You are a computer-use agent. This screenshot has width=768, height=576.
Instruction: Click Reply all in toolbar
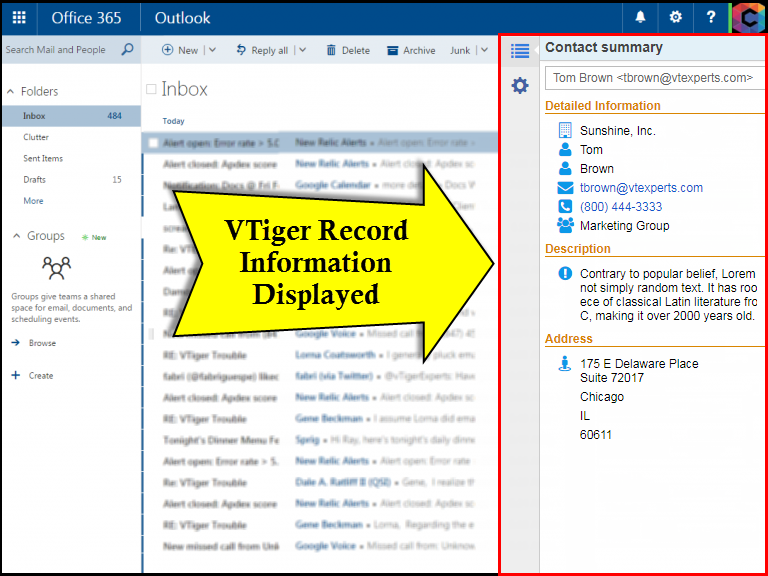(262, 50)
